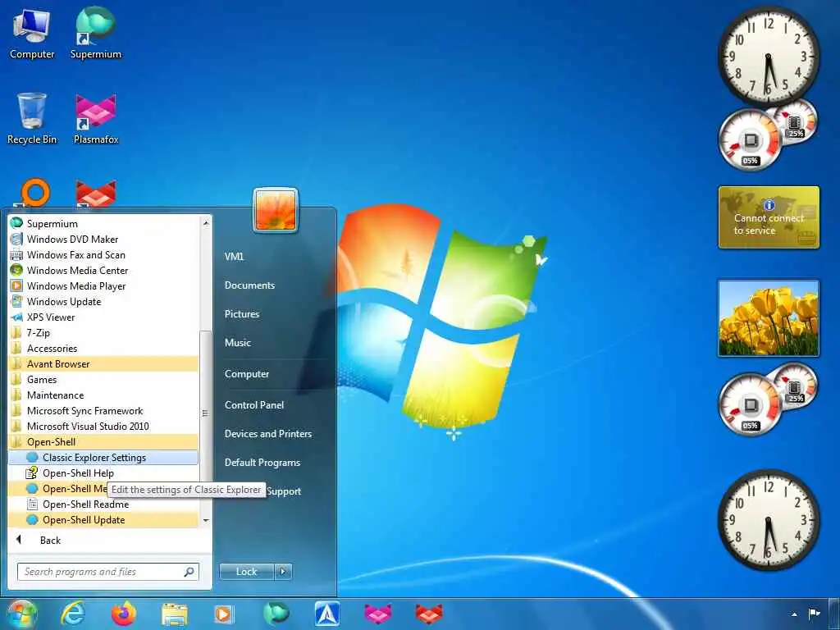Expand the Avant Browser folder
This screenshot has width=840, height=630.
(103, 363)
